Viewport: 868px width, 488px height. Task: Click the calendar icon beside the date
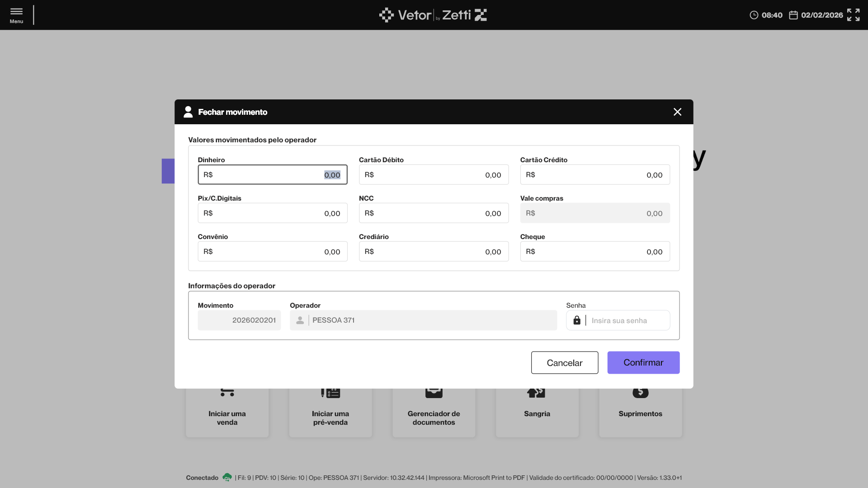click(793, 15)
